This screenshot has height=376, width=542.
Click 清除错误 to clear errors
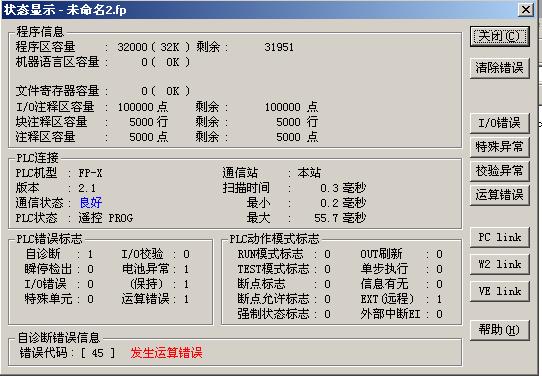[499, 68]
